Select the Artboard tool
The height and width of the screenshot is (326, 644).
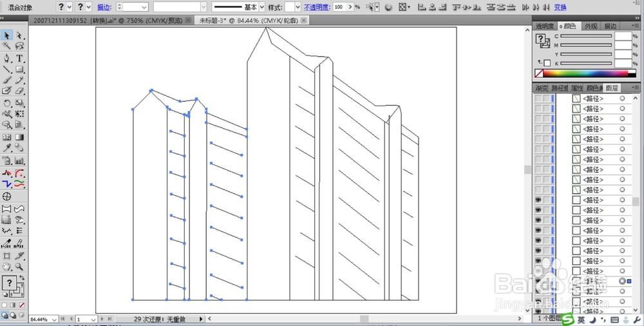pyautogui.click(x=7, y=256)
